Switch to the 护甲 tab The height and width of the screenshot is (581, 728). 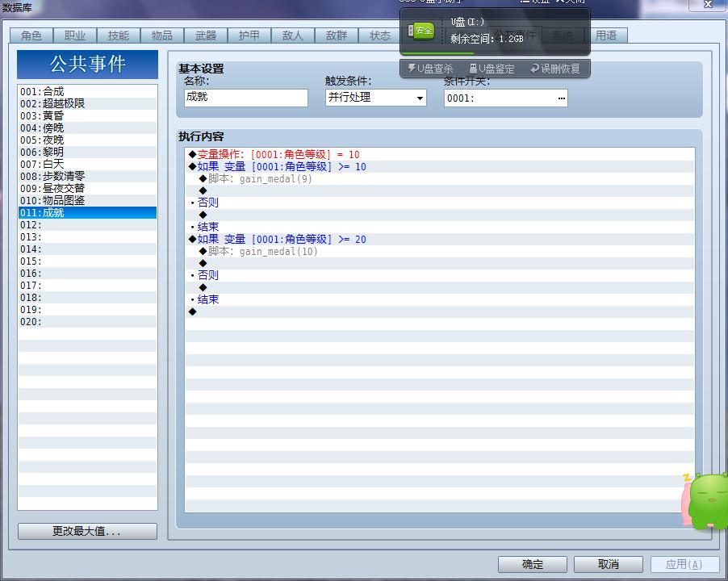pyautogui.click(x=249, y=36)
